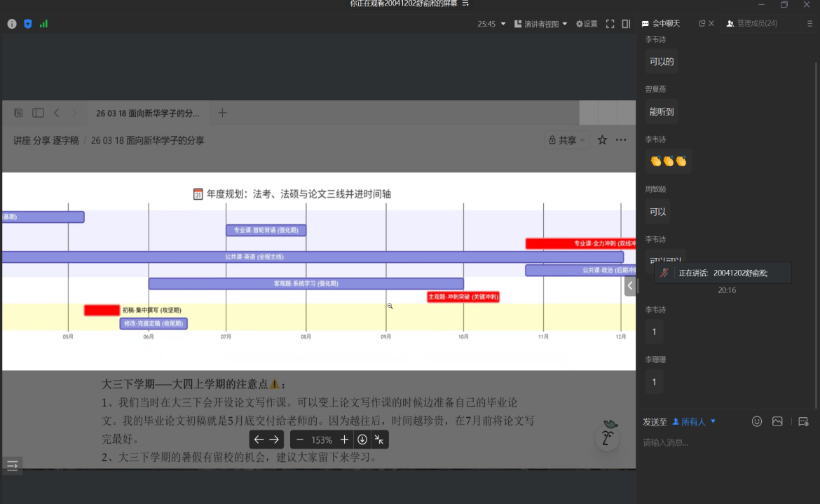Zoom in the image viewer
The image size is (820, 504).
point(344,440)
